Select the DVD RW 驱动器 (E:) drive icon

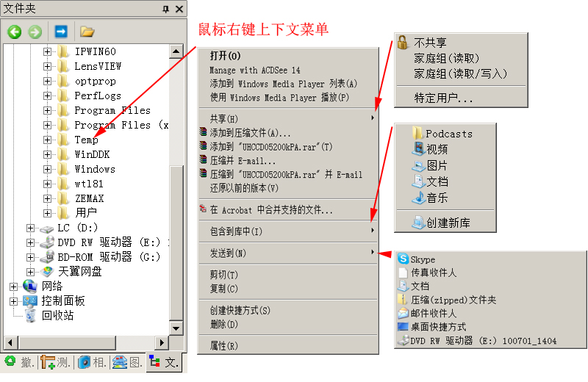click(x=47, y=242)
